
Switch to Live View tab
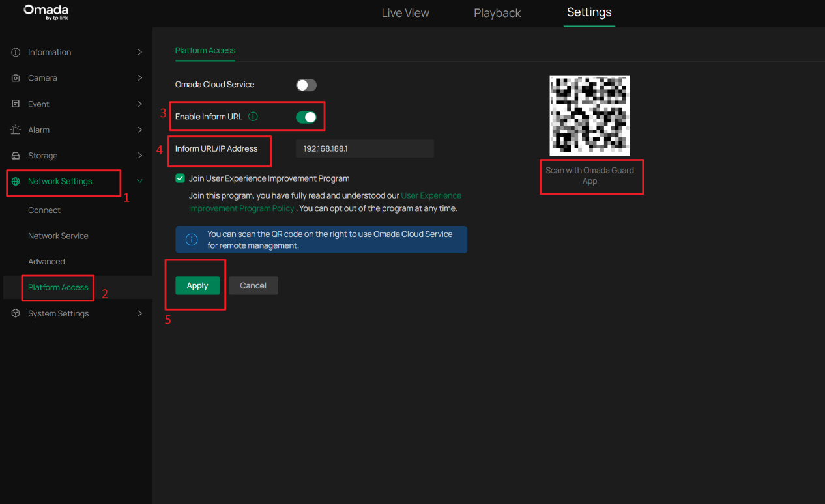[x=405, y=13]
